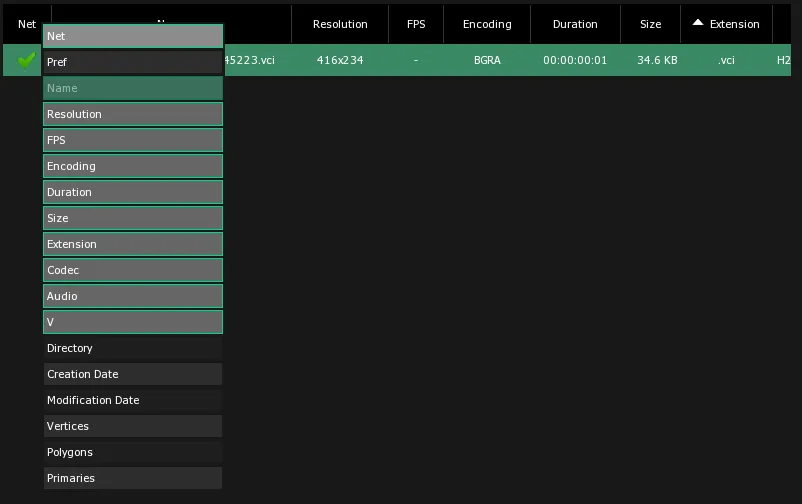Viewport: 802px width, 504px height.
Task: Toggle Audio column in the menu
Action: pyautogui.click(x=133, y=296)
